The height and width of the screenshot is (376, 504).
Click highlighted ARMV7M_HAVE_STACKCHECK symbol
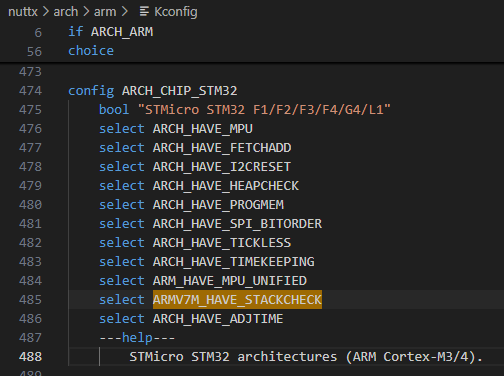pyautogui.click(x=237, y=300)
